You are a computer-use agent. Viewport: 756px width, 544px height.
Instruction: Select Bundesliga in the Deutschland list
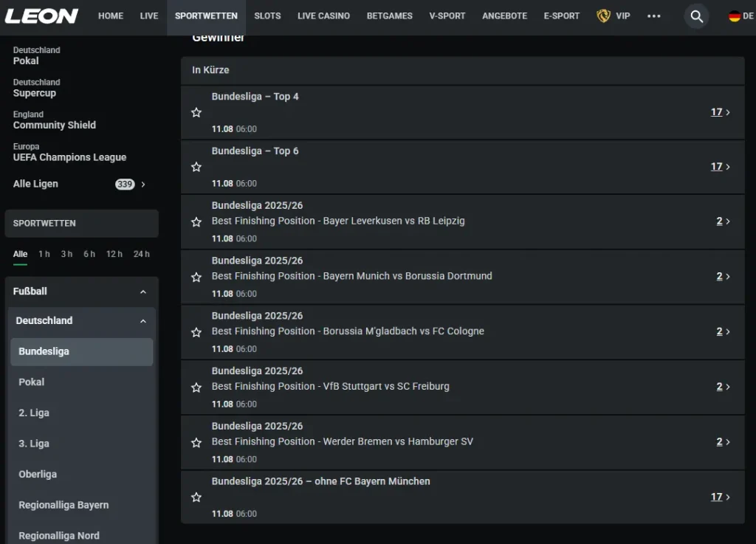(81, 352)
